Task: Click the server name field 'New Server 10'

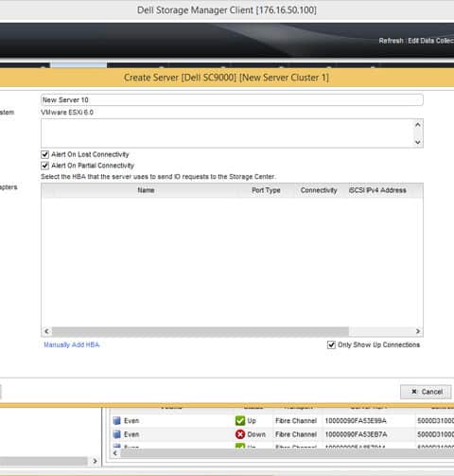Action: click(x=232, y=100)
